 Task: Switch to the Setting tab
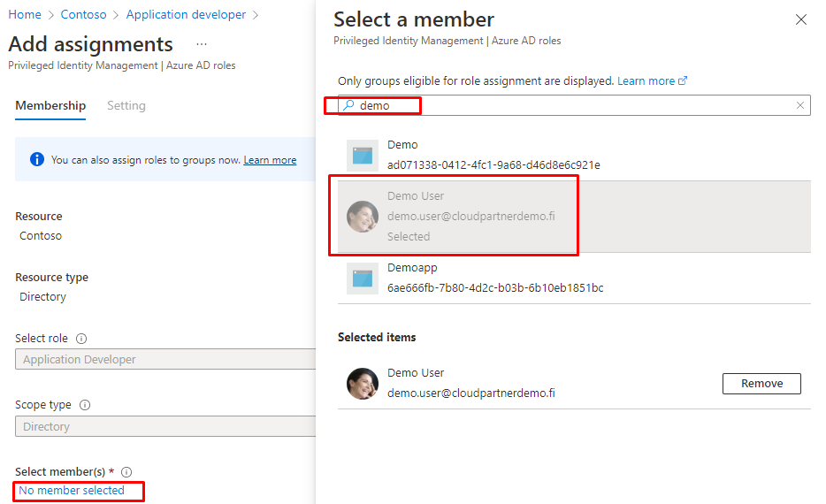[126, 105]
